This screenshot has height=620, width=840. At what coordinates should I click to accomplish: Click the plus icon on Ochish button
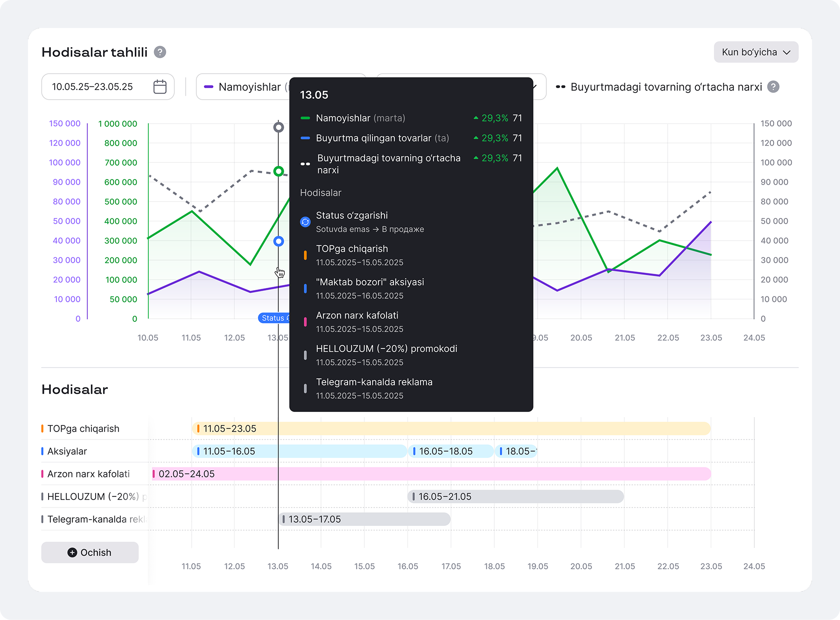[72, 552]
